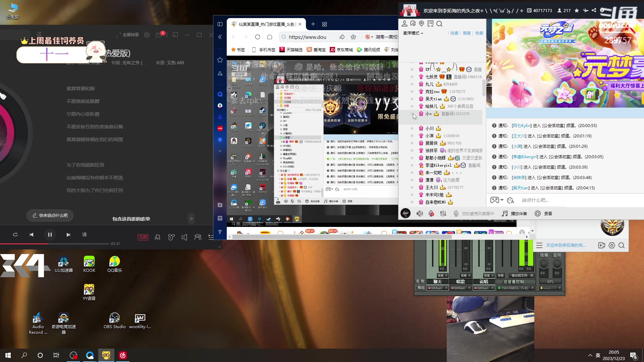Pause the NetEase music playback
The image size is (644, 362).
50,235
